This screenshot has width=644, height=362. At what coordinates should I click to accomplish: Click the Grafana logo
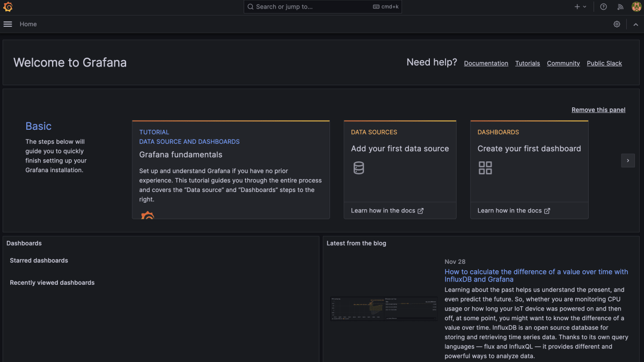tap(7, 6)
